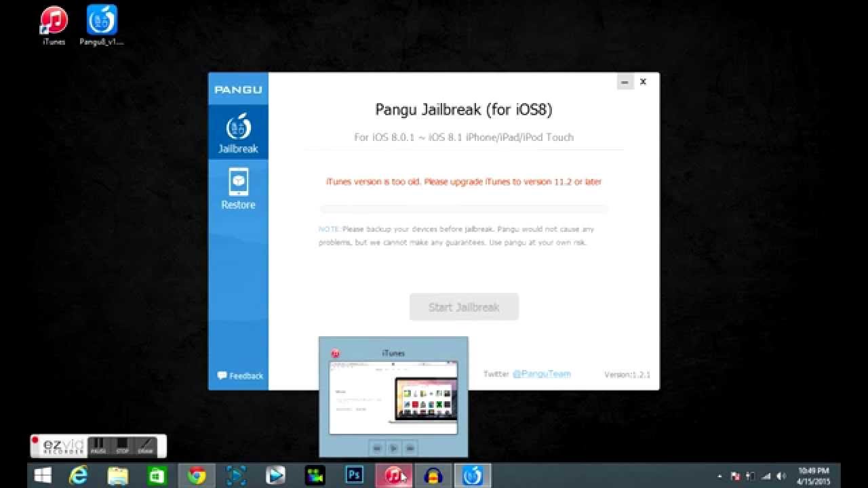Click the iTunes icon in the preview header
Screen dimensions: 868x488
335,353
